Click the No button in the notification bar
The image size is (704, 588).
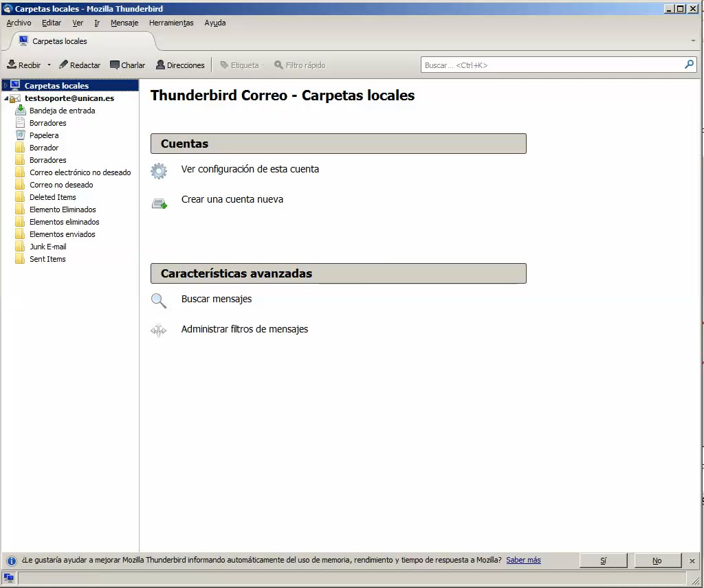click(x=657, y=561)
